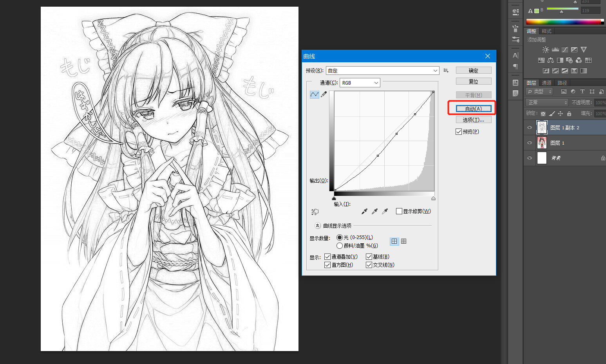Viewport: 606px width, 364px height.
Task: Activate the on-image hand adjustment tool
Action: point(315,212)
